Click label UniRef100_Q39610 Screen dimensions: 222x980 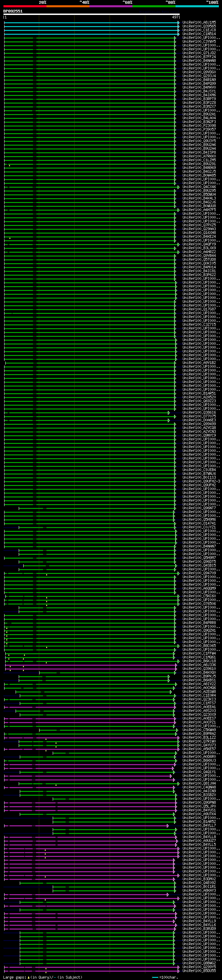point(199,669)
